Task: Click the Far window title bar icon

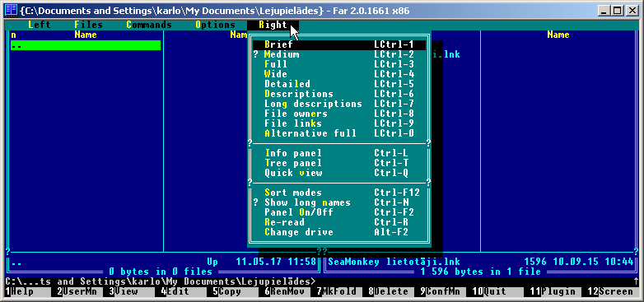Action: point(10,10)
